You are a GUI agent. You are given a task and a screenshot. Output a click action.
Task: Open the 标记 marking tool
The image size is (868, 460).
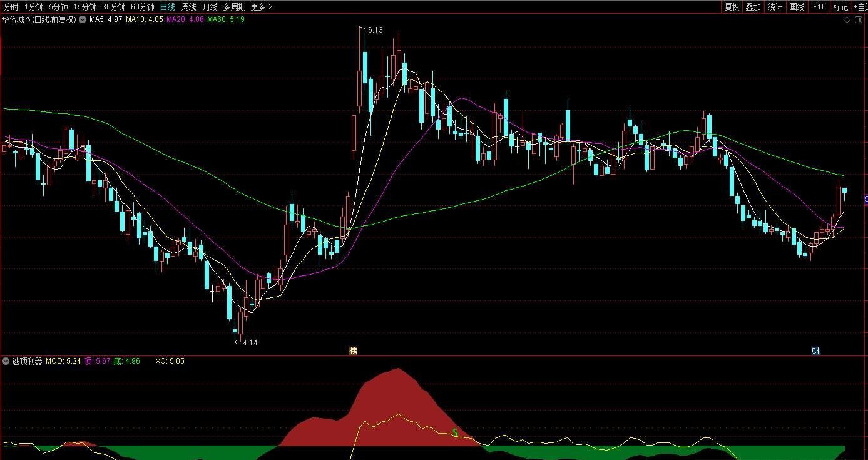pyautogui.click(x=840, y=7)
